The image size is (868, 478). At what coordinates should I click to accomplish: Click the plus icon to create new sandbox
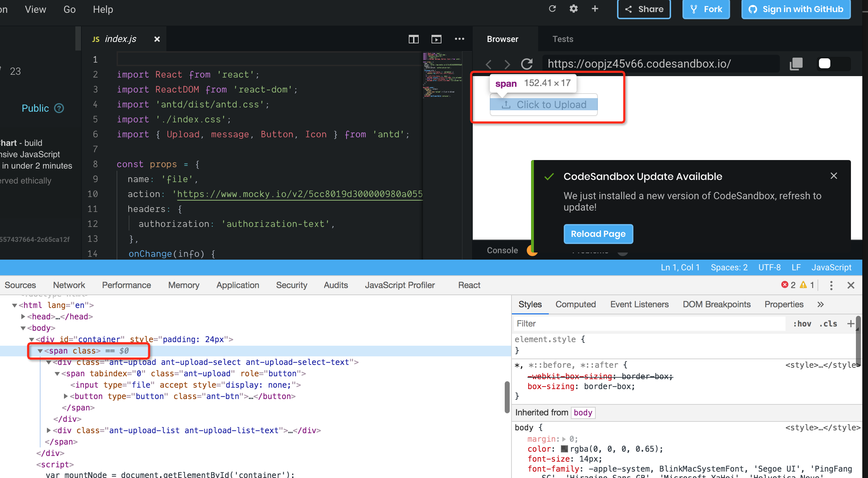point(595,9)
